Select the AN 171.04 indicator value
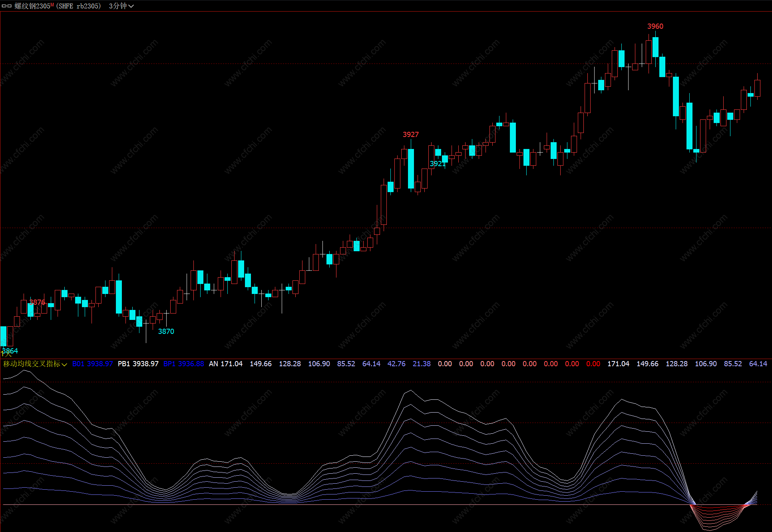772x532 pixels. click(x=225, y=364)
